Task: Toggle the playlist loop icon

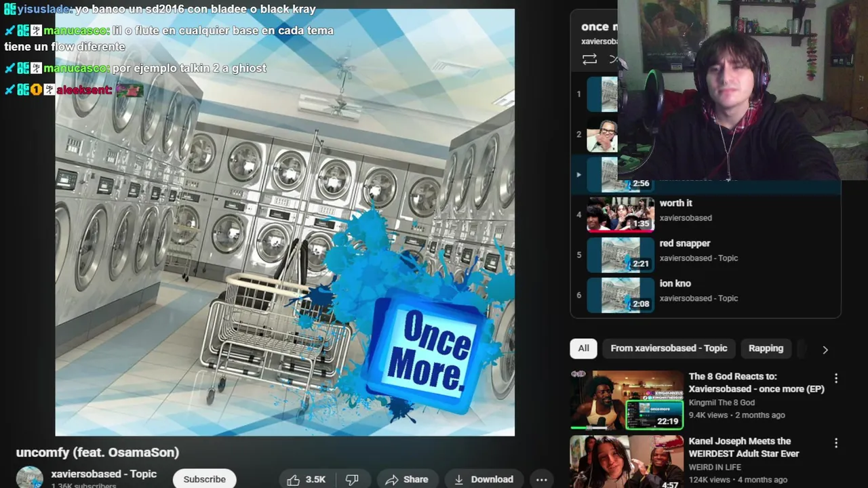Action: (x=590, y=60)
